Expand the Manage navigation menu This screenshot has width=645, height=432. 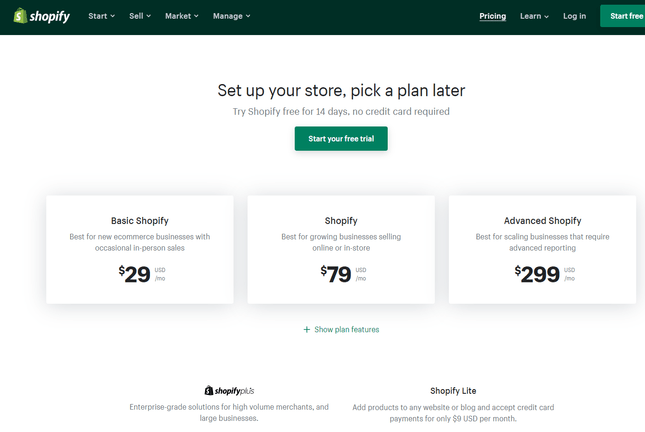tap(231, 16)
